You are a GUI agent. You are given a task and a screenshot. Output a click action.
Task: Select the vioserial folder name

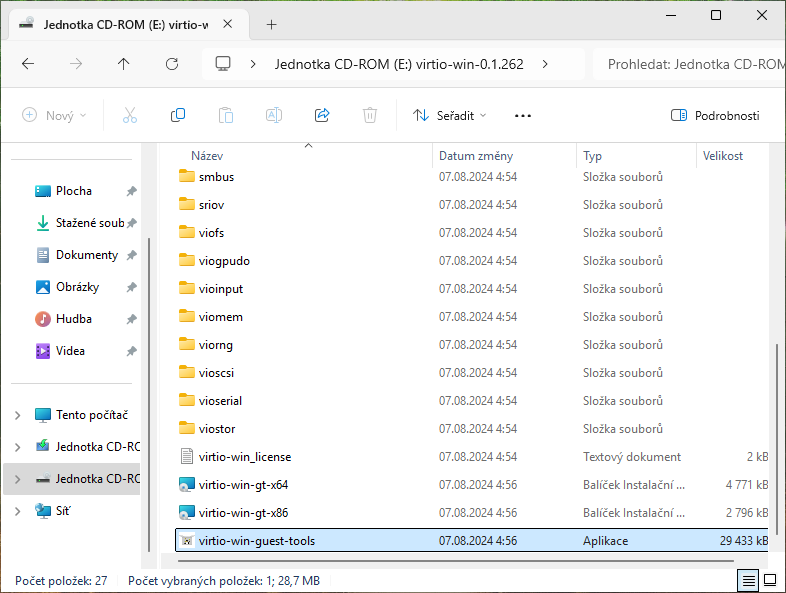click(220, 401)
